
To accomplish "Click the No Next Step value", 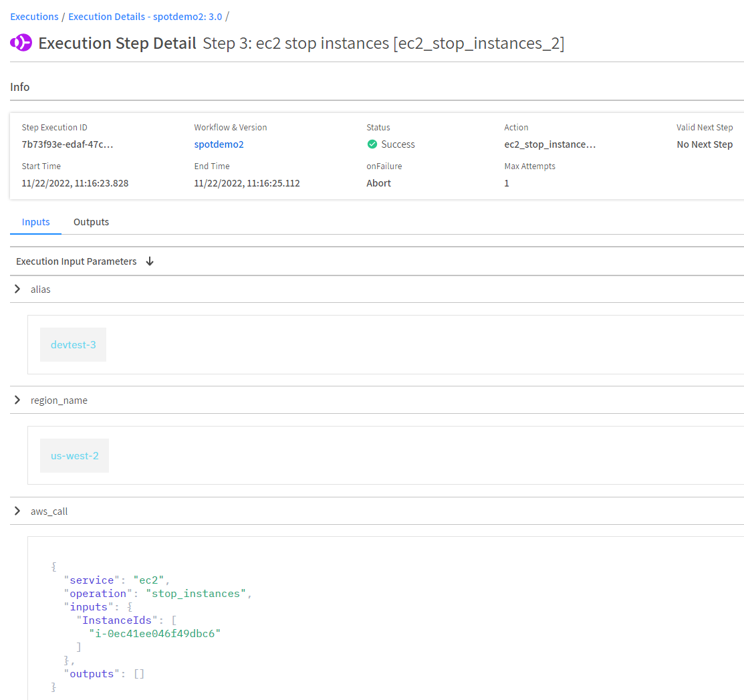I will click(705, 144).
